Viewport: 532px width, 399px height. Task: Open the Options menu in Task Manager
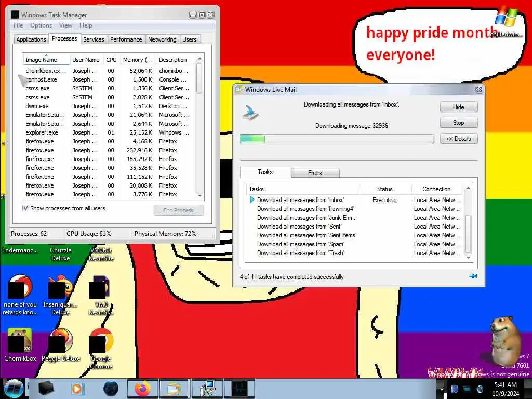(x=41, y=25)
